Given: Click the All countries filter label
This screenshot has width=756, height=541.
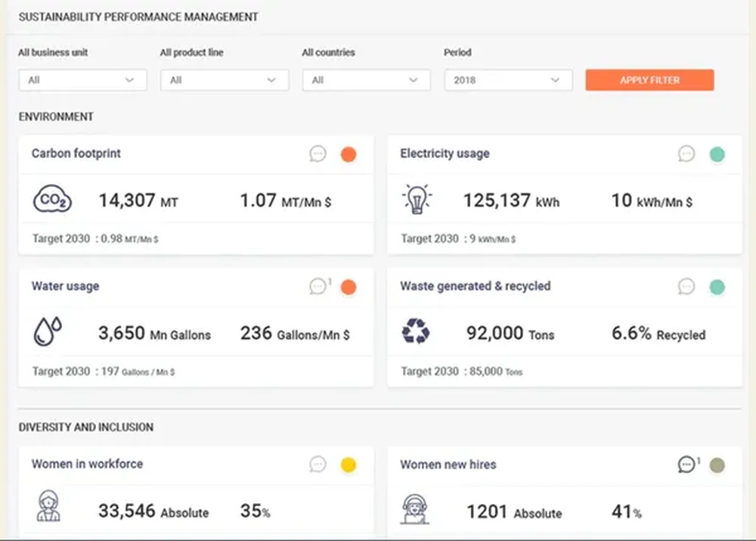Looking at the screenshot, I should 328,52.
